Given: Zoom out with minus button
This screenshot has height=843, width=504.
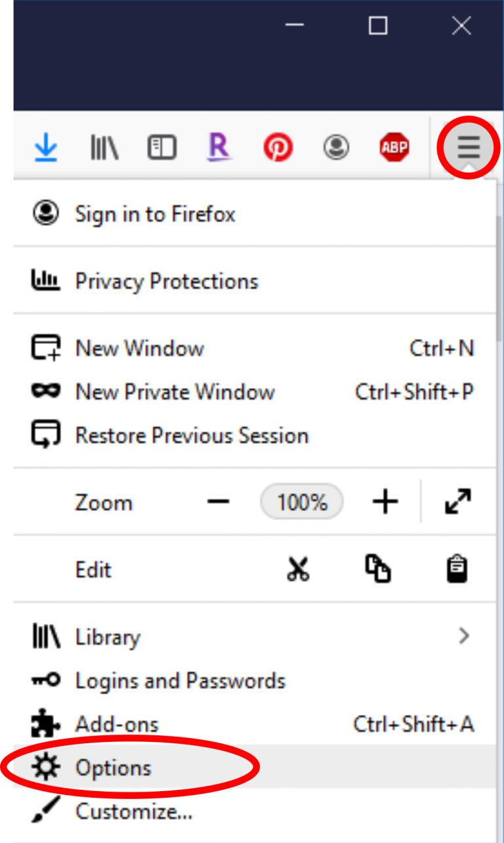Looking at the screenshot, I should pos(219,502).
